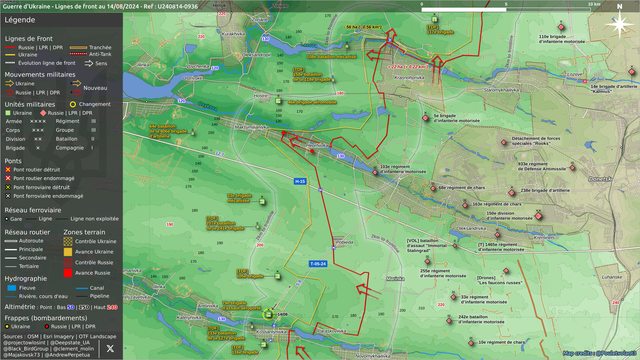Click the X logo in legend footer
The image size is (640, 360).
click(110, 348)
